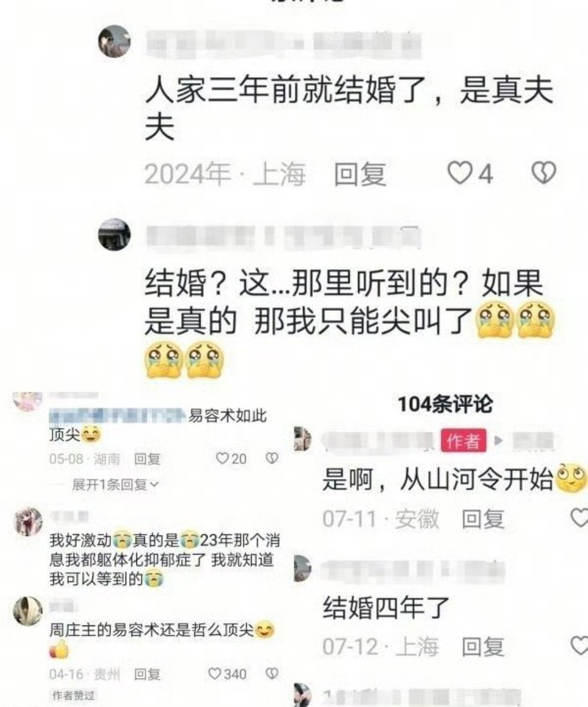This screenshot has height=707, width=588.
Task: Expand 展开1条回复 replies
Action: click(115, 485)
